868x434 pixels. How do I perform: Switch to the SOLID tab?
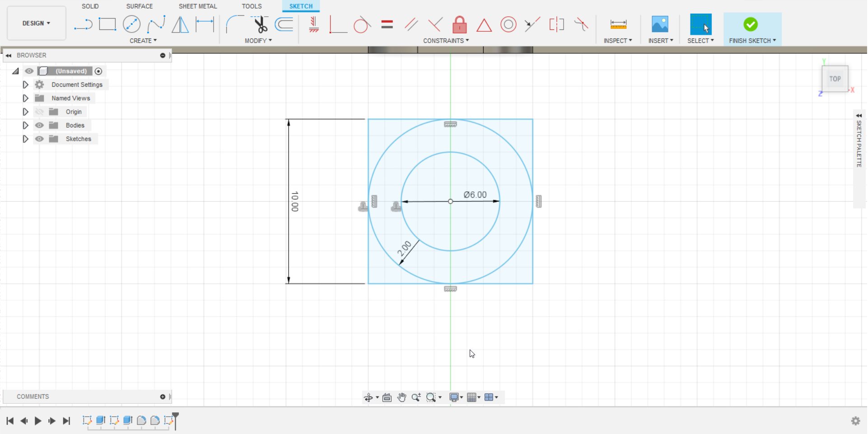coord(90,6)
